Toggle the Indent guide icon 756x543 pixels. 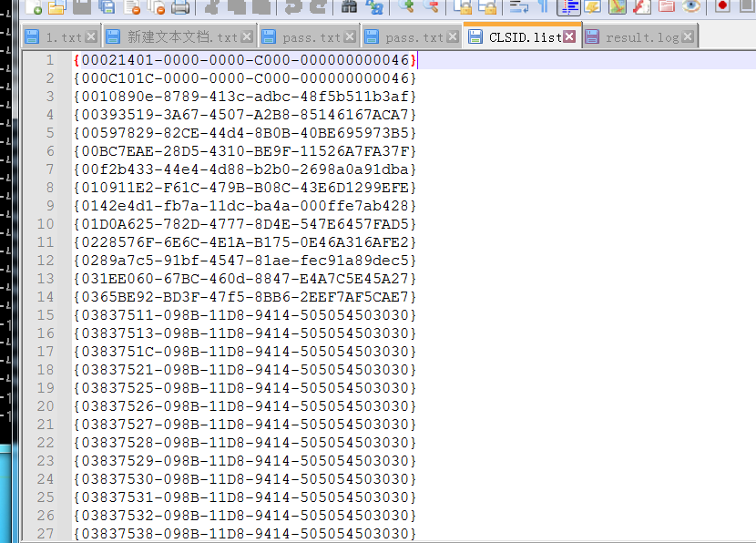[569, 6]
